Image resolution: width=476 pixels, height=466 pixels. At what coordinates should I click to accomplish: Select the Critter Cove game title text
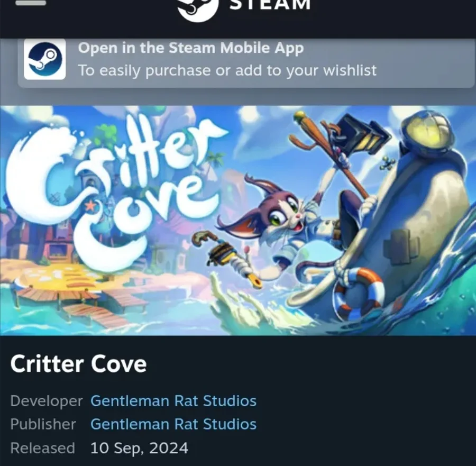click(x=78, y=364)
